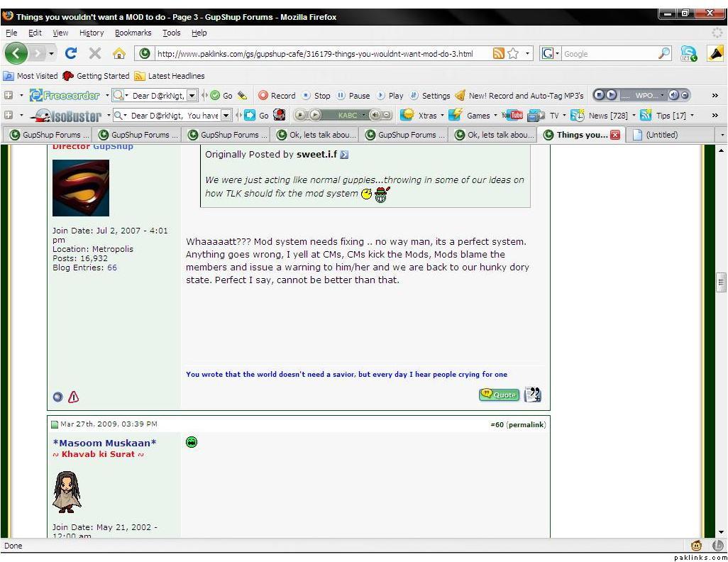Image resolution: width=728 pixels, height=562 pixels.
Task: Click the multi-quote icon next to Quote
Action: (x=532, y=395)
